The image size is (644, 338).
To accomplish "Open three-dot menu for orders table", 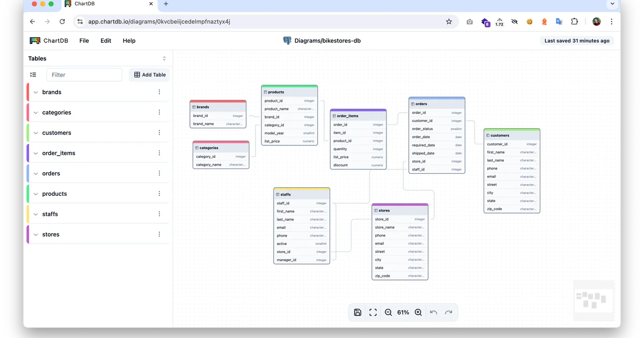I will coord(159,174).
